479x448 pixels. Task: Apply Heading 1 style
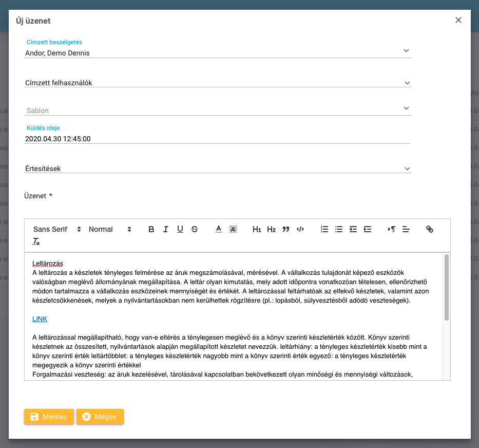click(257, 229)
